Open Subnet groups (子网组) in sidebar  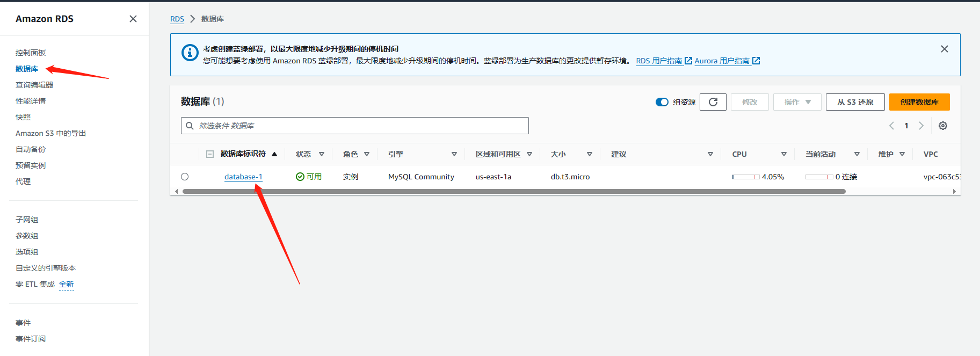(x=27, y=220)
